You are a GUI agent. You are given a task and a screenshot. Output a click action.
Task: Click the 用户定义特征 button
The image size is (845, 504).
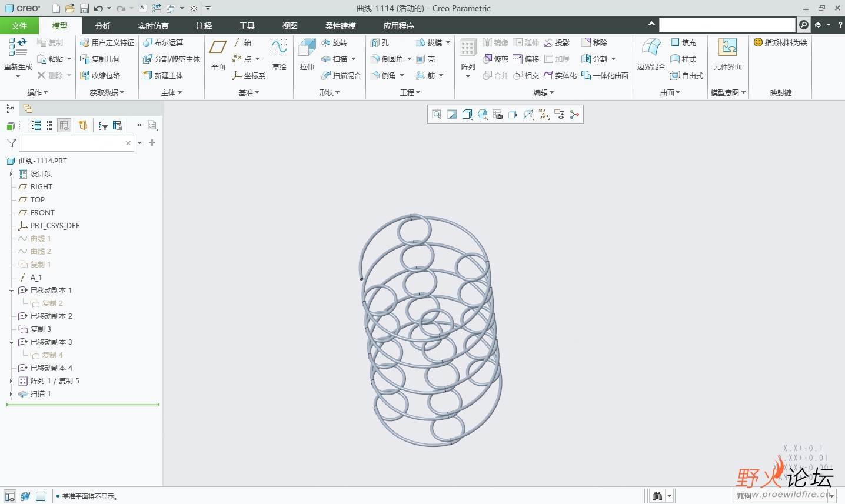(x=107, y=42)
